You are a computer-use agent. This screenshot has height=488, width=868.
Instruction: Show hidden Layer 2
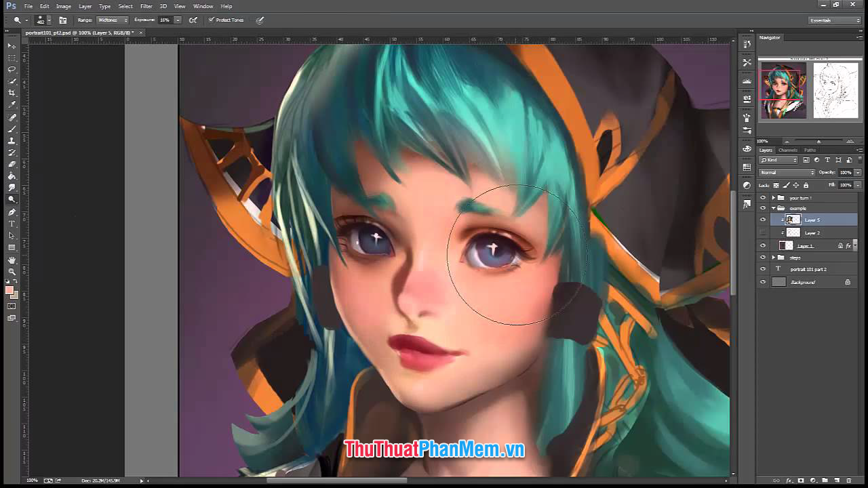pyautogui.click(x=763, y=232)
